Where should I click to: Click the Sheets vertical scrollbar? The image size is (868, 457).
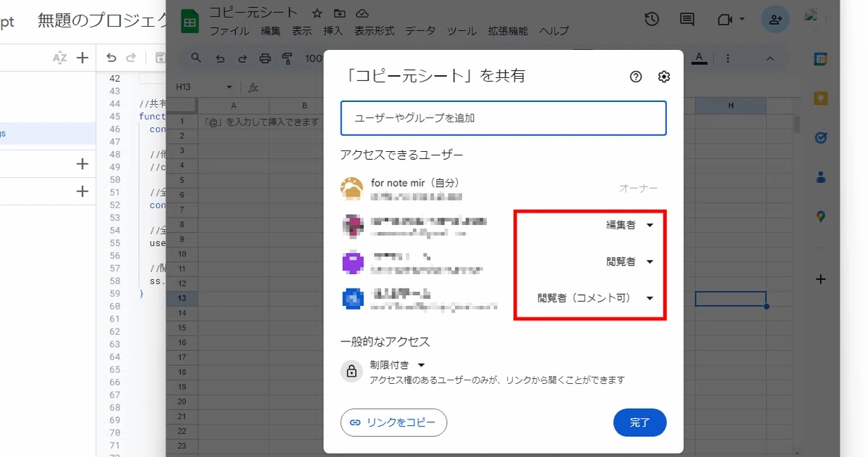[797, 125]
